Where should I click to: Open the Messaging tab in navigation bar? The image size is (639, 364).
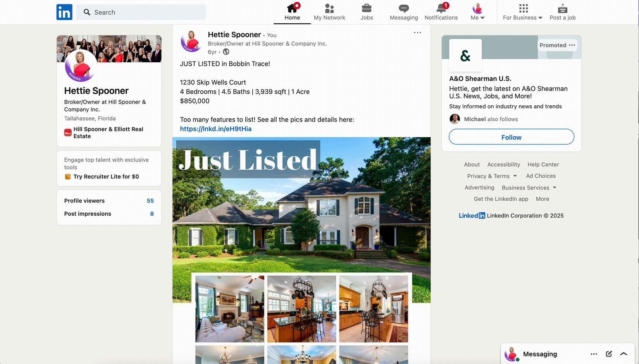[404, 12]
